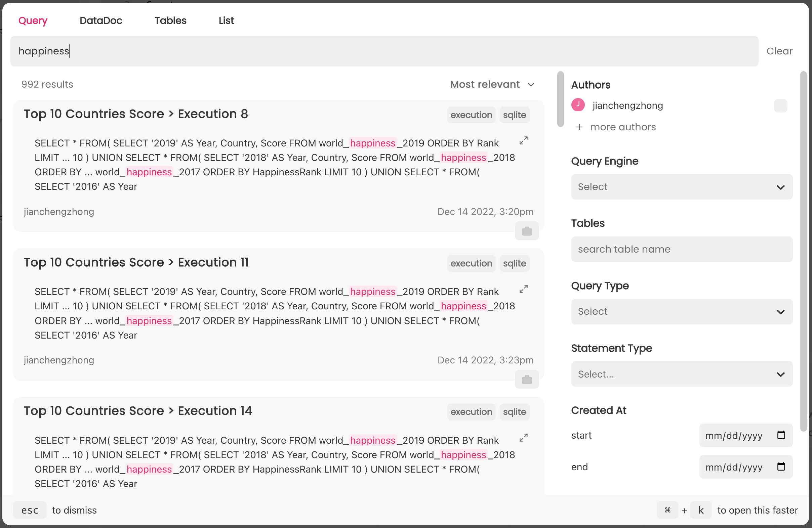The image size is (812, 528).
Task: Click the clipboard icon under Execution 11
Action: pos(526,380)
